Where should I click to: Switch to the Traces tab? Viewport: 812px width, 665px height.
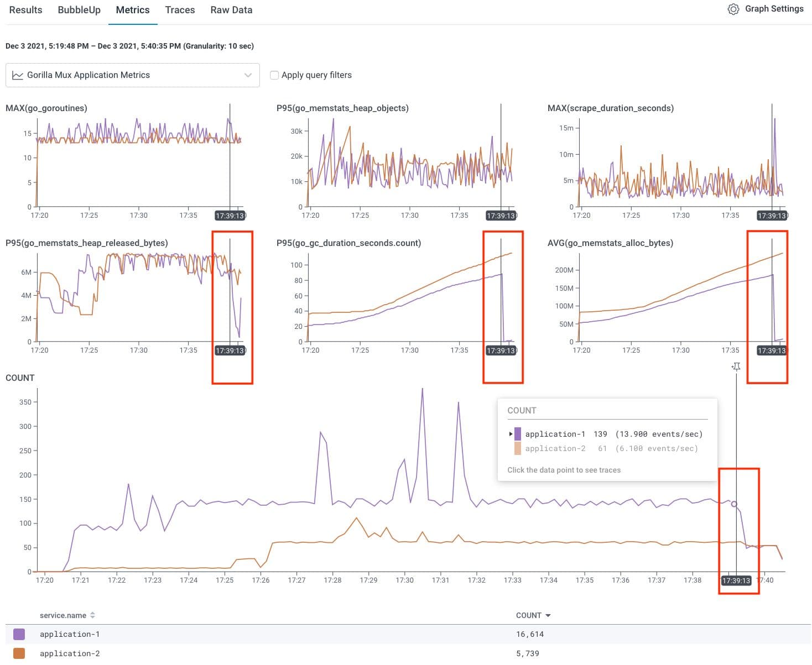click(180, 9)
